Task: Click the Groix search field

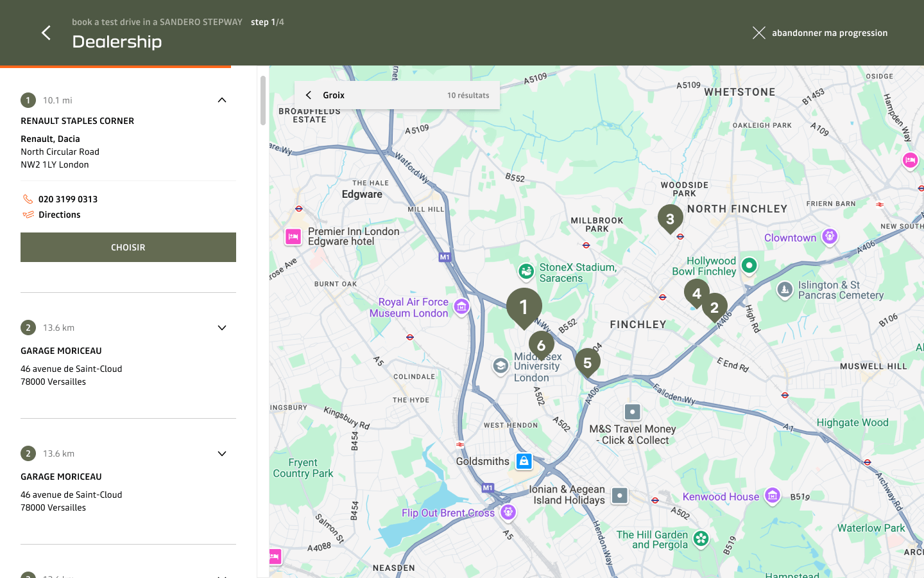Action: 397,95
